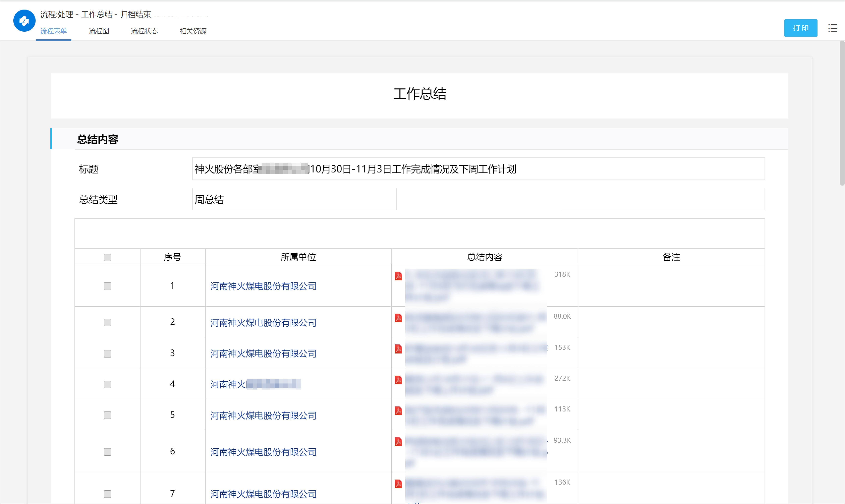Image resolution: width=845 pixels, height=504 pixels.
Task: Click the 93.3K file size label
Action: click(x=562, y=440)
